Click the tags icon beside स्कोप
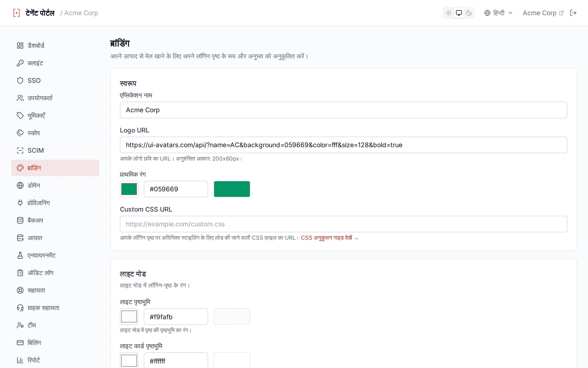The width and height of the screenshot is (588, 368). pyautogui.click(x=20, y=133)
